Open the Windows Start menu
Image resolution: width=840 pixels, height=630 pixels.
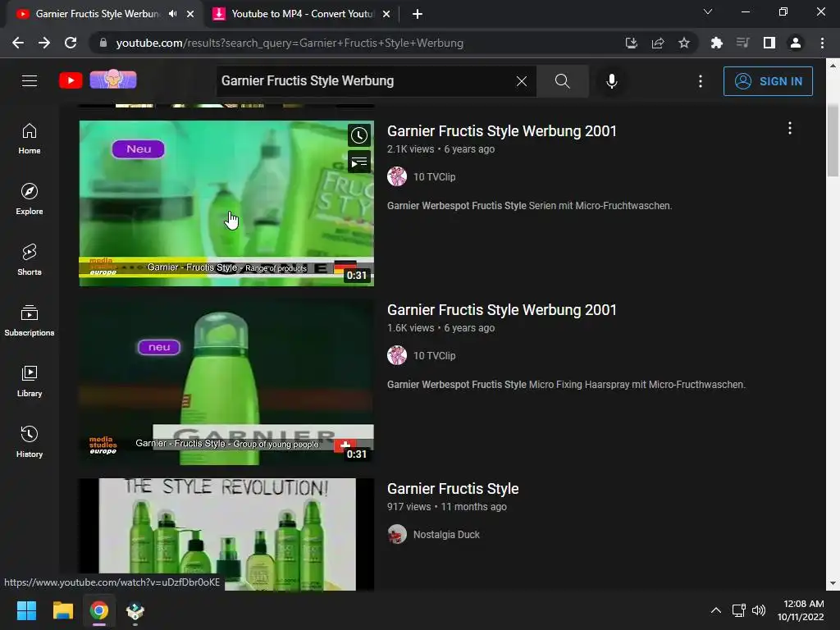pyautogui.click(x=26, y=610)
